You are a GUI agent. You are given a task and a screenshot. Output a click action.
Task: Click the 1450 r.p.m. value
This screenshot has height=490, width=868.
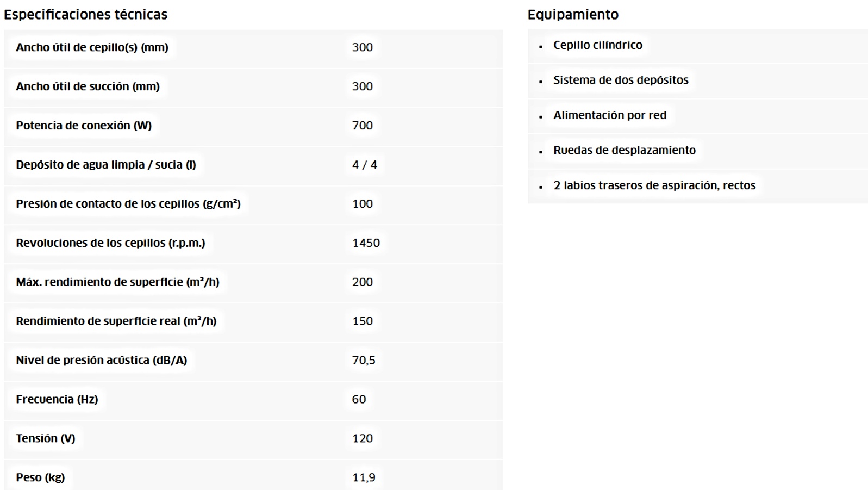tap(366, 243)
